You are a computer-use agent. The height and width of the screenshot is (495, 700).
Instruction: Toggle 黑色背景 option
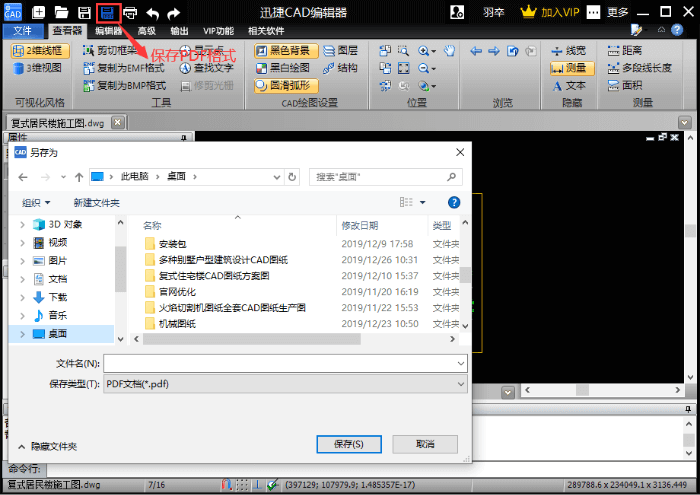pos(286,51)
